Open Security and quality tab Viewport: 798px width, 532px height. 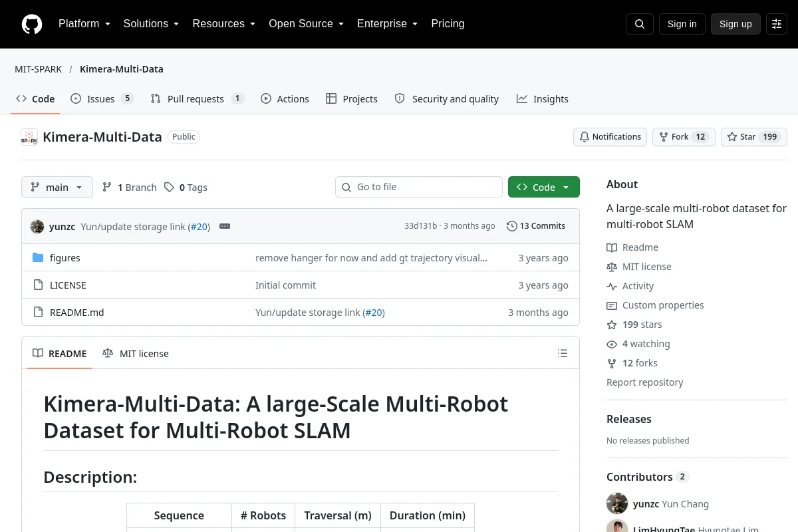coord(446,99)
